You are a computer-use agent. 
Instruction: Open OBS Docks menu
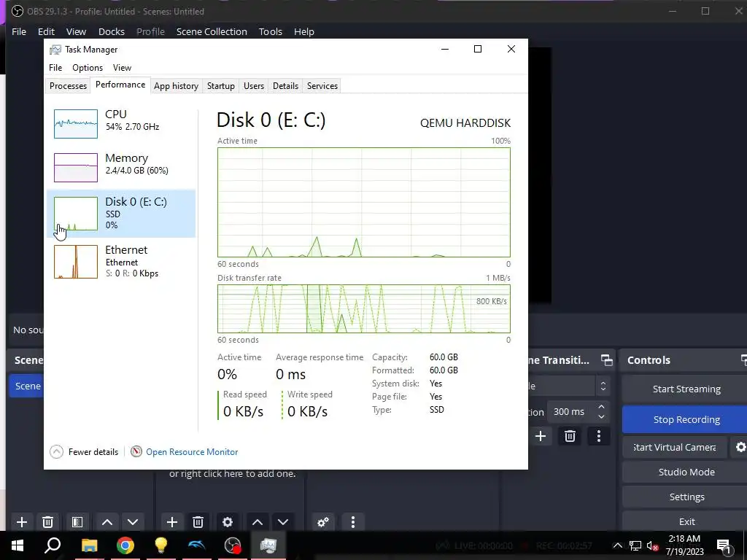point(112,31)
